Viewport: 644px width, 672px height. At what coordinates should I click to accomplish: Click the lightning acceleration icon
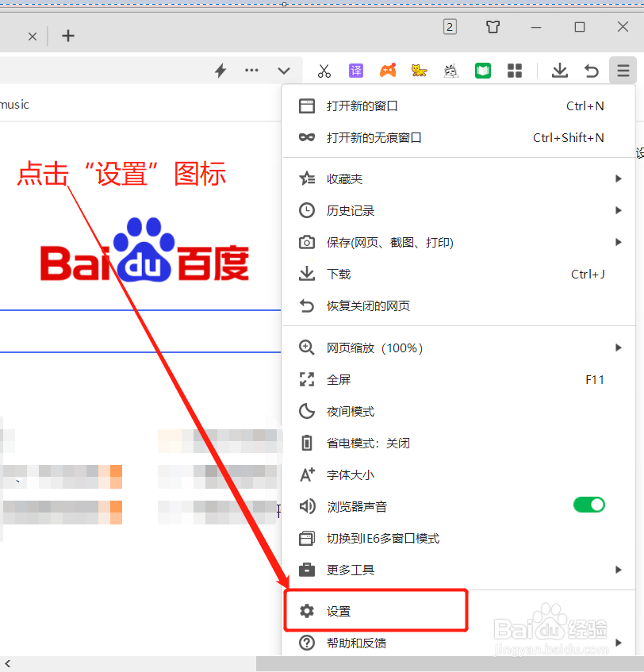click(220, 71)
